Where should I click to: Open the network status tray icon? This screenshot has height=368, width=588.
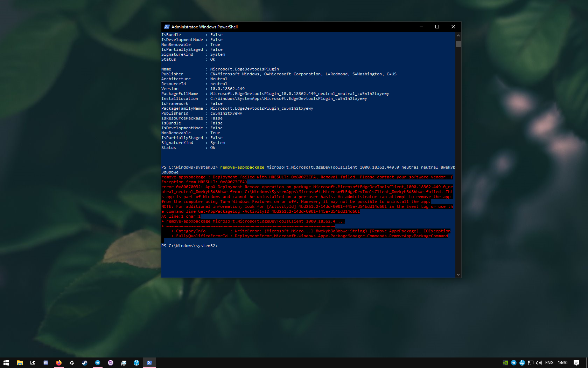(531, 363)
